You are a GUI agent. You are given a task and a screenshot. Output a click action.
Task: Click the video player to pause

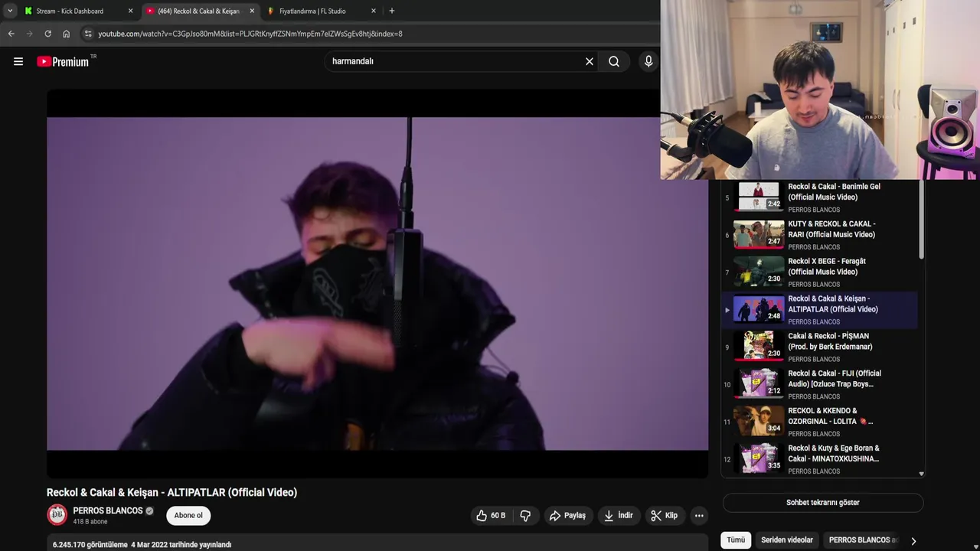pyautogui.click(x=377, y=283)
